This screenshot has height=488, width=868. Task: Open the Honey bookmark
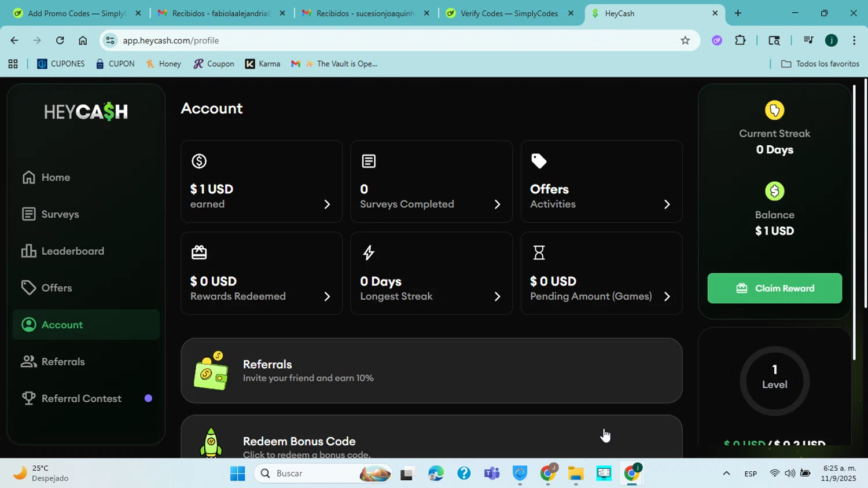pos(164,64)
